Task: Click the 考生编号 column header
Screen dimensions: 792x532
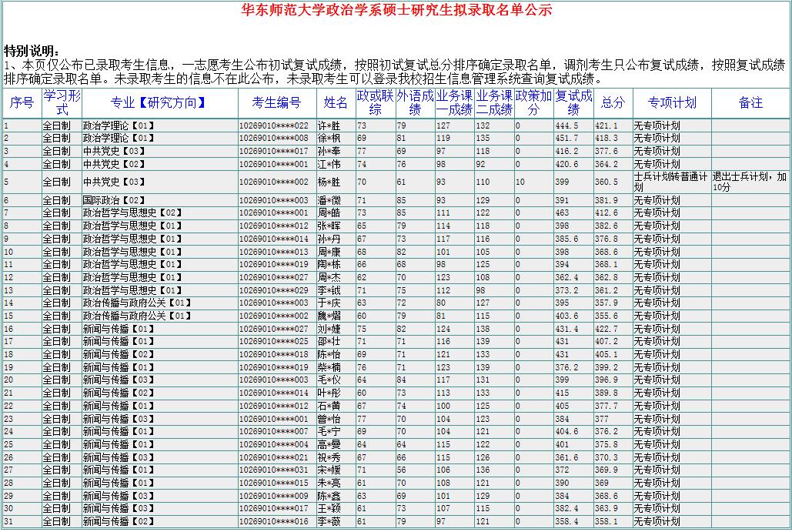Action: (x=276, y=103)
